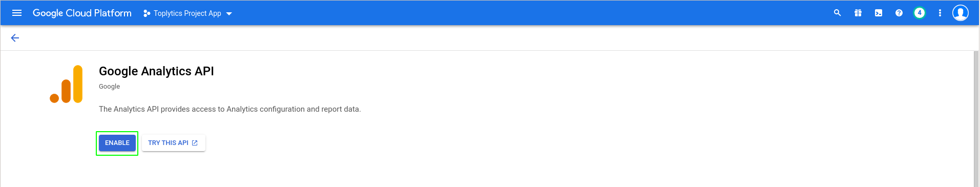
Task: Click the gift box free trial icon
Action: click(858, 13)
